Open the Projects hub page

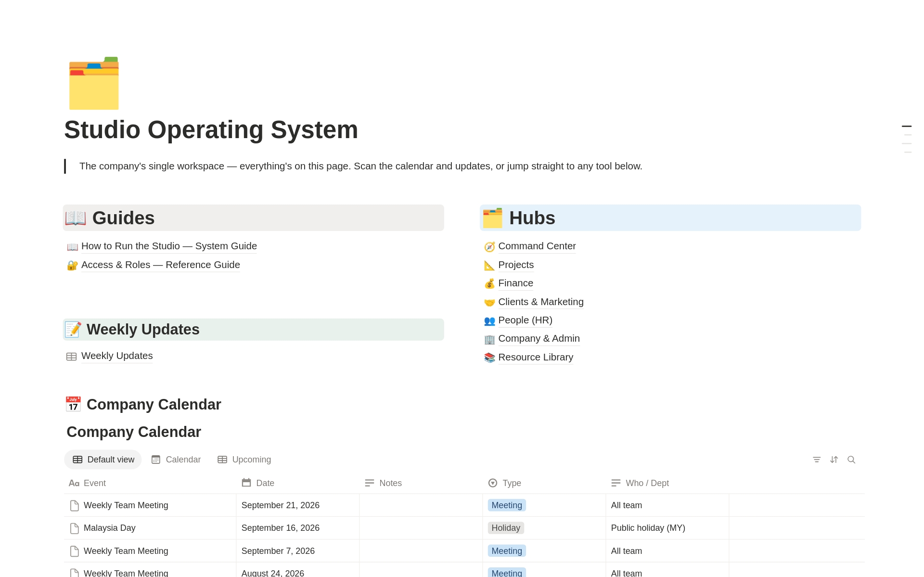click(516, 265)
